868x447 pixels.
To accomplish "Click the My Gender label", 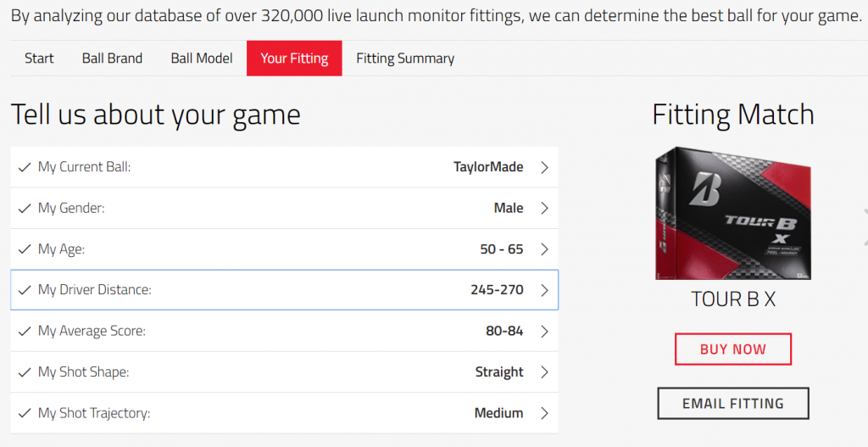I will point(71,208).
